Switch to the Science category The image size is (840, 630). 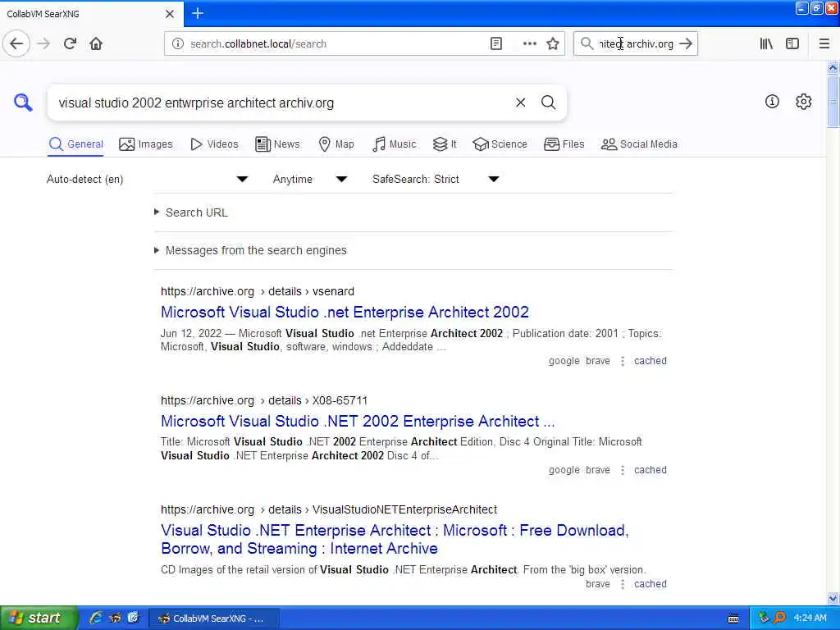[x=500, y=144]
